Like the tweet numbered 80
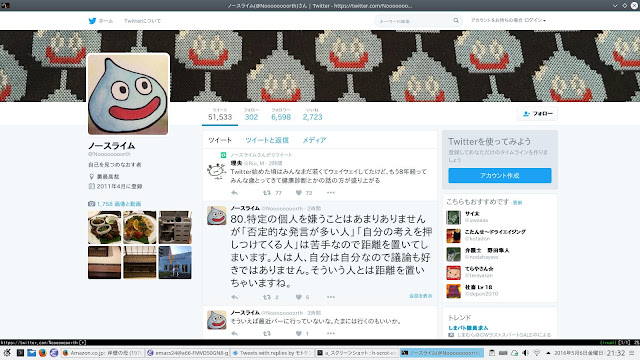640x360 pixels. (x=299, y=297)
